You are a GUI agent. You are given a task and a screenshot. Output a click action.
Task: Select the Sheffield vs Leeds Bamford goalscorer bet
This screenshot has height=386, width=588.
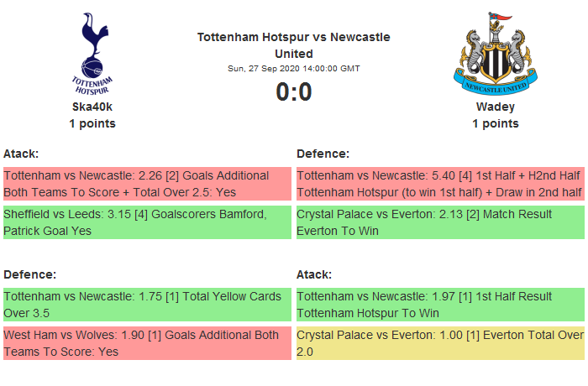(x=147, y=222)
